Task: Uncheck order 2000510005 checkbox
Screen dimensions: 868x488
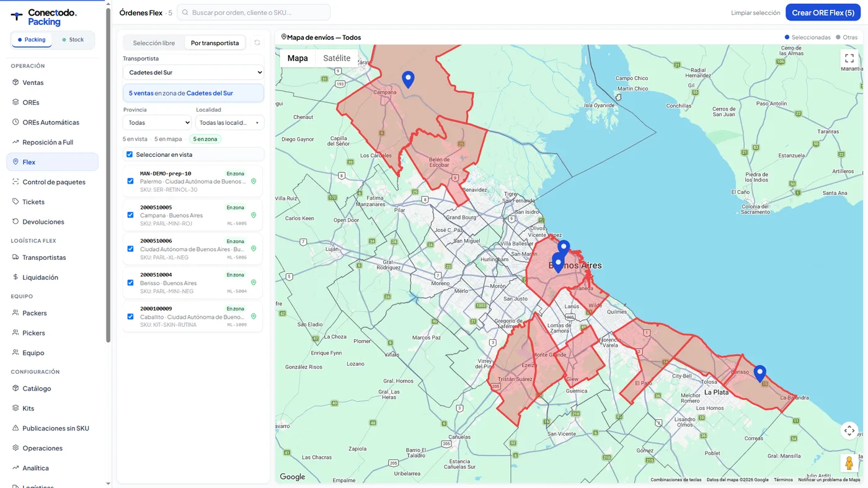Action: (130, 215)
